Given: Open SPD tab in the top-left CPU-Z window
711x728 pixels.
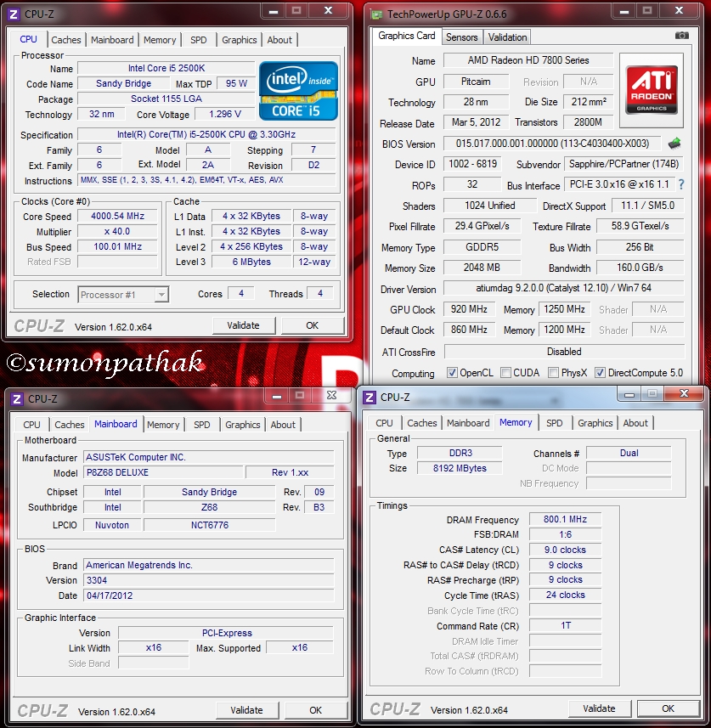Looking at the screenshot, I should click(198, 40).
